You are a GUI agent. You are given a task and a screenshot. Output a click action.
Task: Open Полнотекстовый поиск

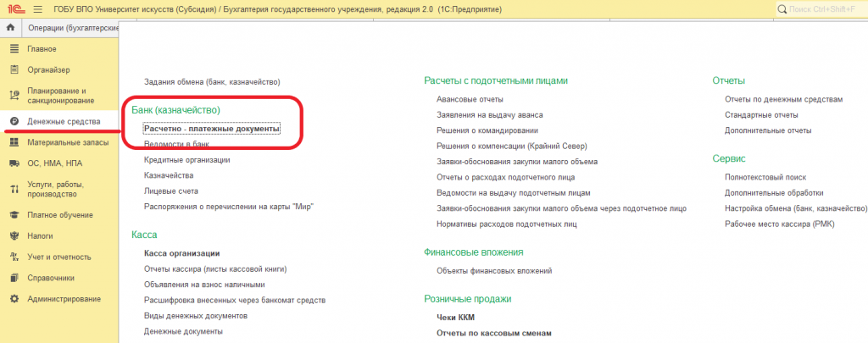click(x=765, y=177)
